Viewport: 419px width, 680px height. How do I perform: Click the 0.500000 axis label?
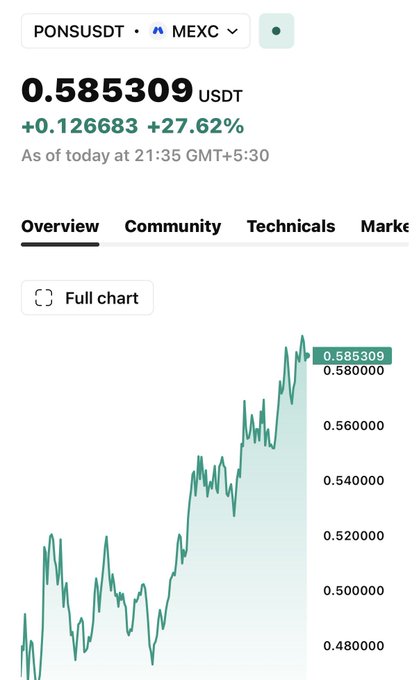pyautogui.click(x=354, y=591)
